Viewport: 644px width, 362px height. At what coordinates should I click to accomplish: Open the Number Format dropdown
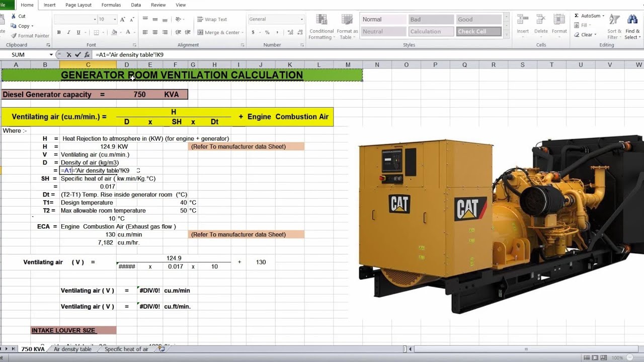[302, 19]
